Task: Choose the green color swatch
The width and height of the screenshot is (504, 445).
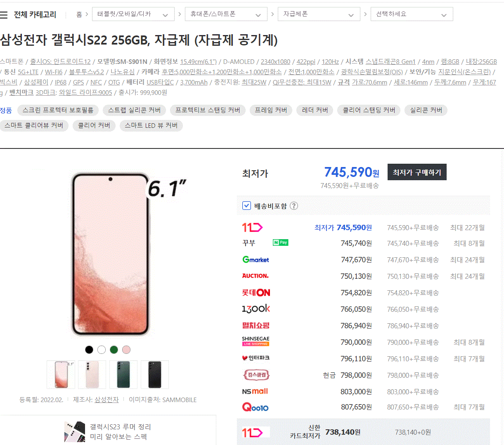Action: point(114,350)
